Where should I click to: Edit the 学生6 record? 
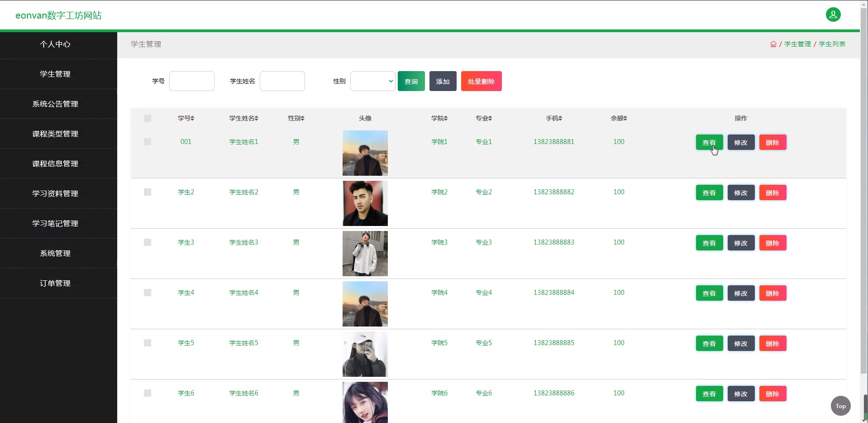741,394
